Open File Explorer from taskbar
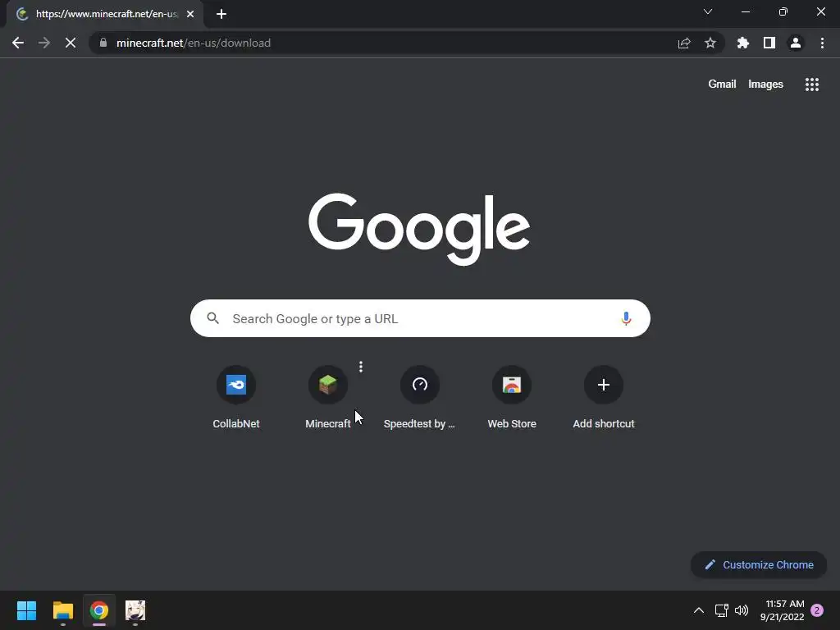The width and height of the screenshot is (840, 630). (x=62, y=610)
